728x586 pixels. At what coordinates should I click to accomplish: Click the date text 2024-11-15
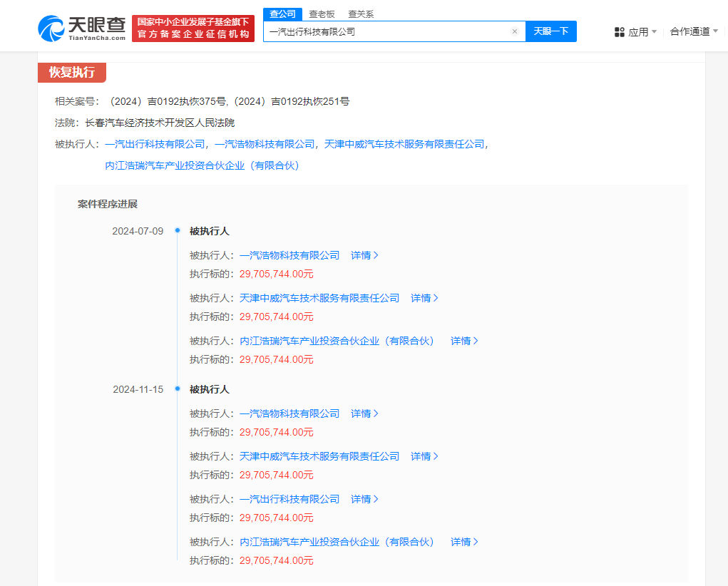(138, 389)
